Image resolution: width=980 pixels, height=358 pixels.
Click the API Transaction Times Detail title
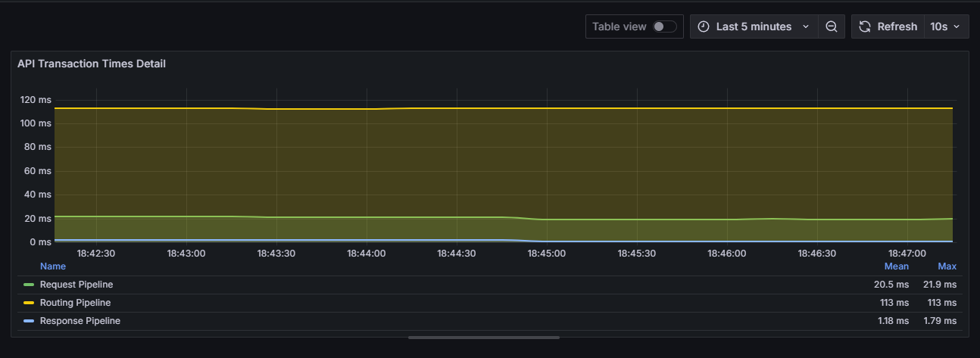pos(92,64)
